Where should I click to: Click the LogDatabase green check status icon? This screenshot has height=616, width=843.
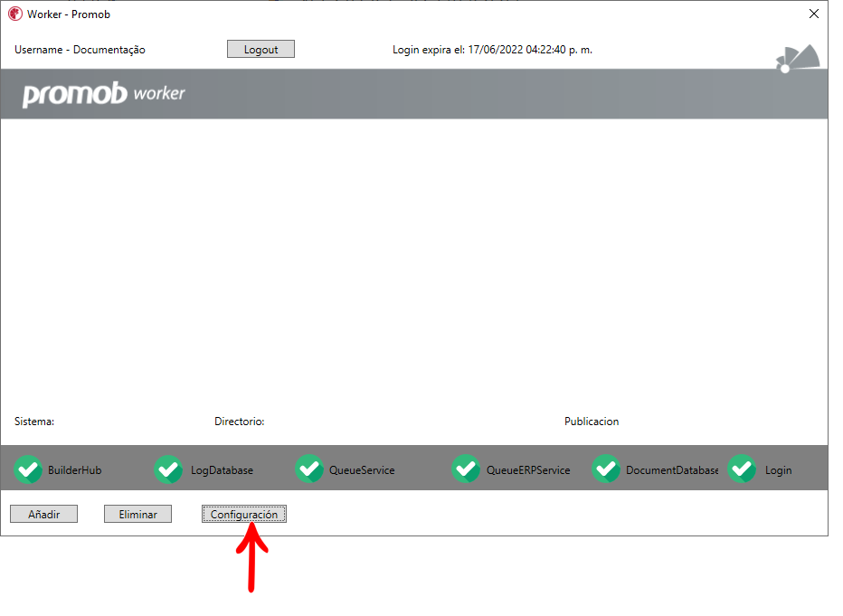(x=168, y=469)
